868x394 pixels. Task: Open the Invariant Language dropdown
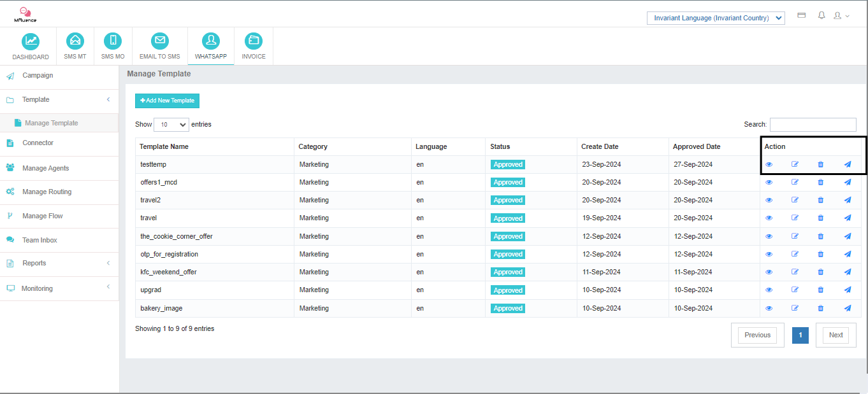(715, 18)
